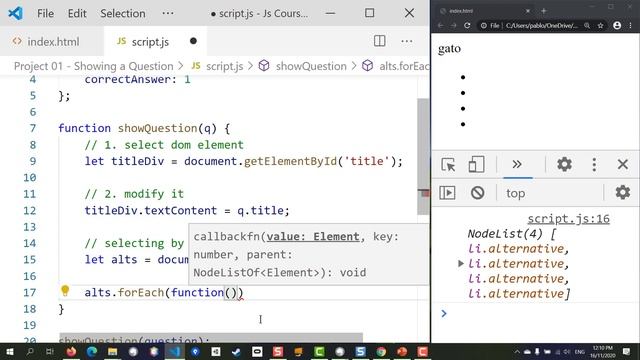Click 'correctAnswer: 1' on line 4
Viewport: 640px width, 360px height.
138,79
